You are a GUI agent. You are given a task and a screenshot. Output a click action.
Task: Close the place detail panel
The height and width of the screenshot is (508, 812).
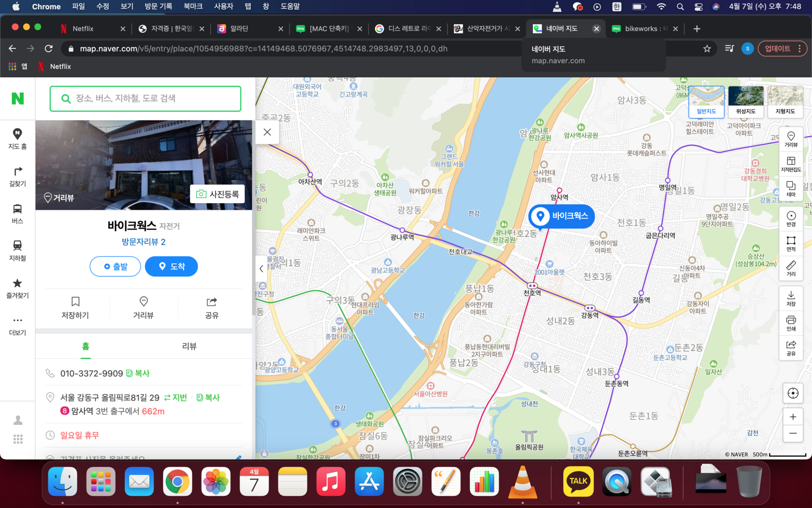[267, 132]
